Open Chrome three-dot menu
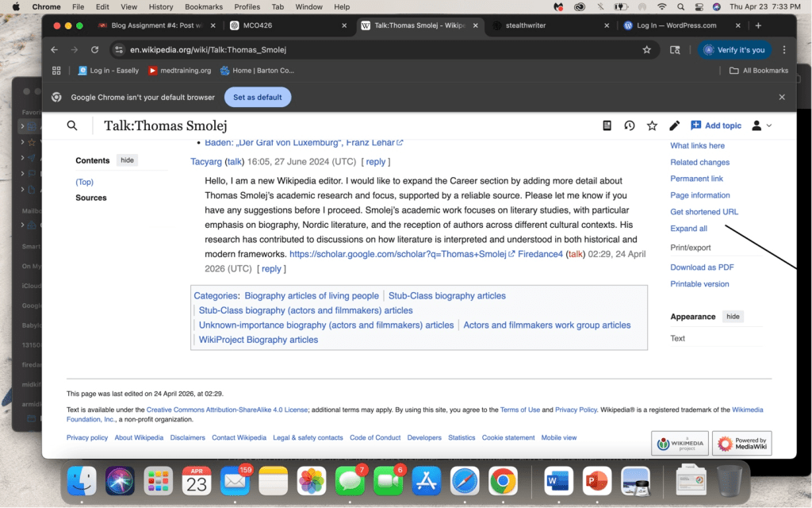 pyautogui.click(x=783, y=49)
